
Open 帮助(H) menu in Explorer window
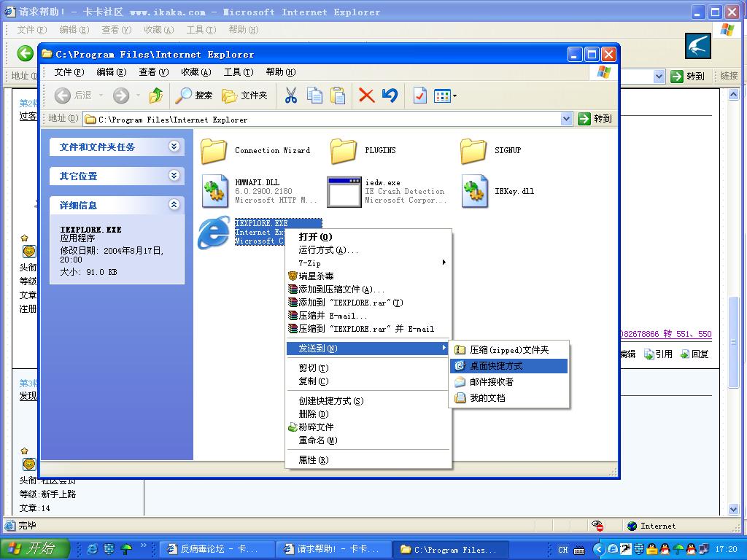(281, 72)
